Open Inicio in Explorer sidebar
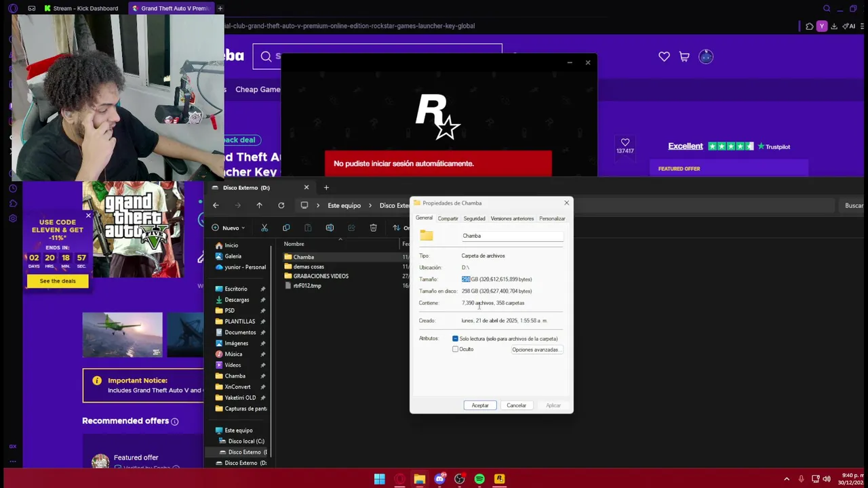Viewport: 868px width, 488px height. pyautogui.click(x=231, y=245)
